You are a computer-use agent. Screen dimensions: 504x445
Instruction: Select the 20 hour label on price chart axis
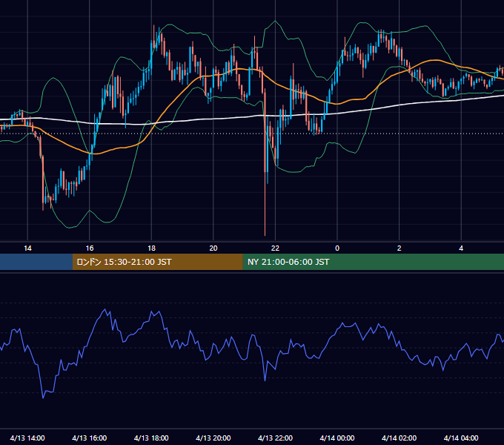click(x=213, y=248)
